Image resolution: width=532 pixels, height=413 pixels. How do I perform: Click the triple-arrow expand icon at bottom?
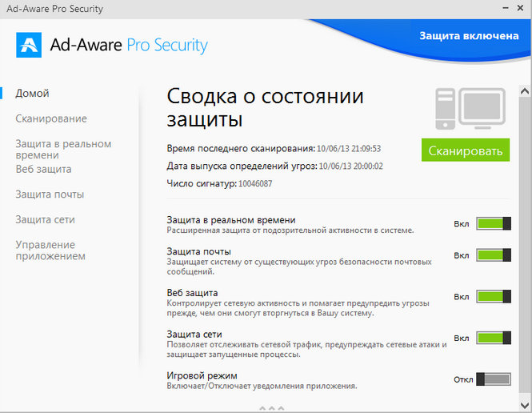click(271, 408)
